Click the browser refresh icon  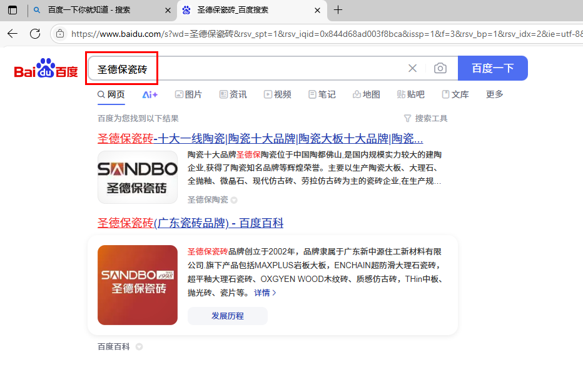(x=35, y=34)
